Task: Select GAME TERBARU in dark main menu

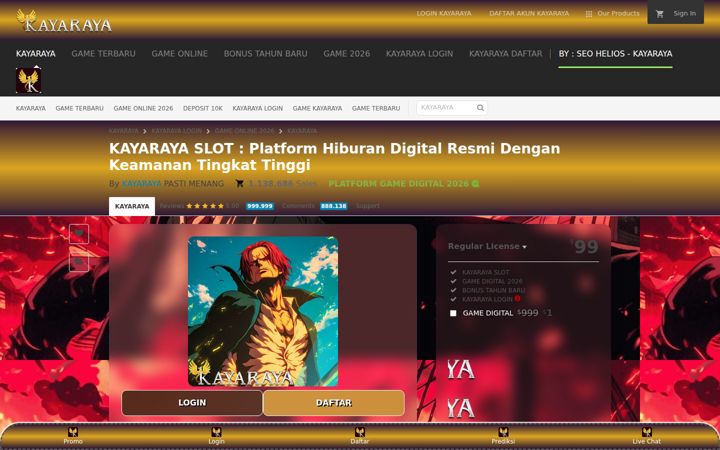Action: click(x=103, y=54)
